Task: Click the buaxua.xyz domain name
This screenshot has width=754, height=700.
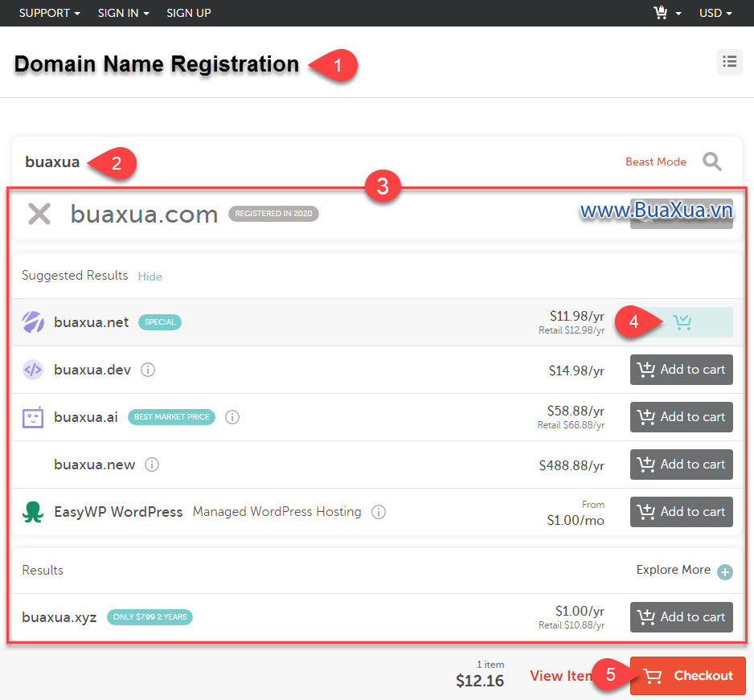Action: click(59, 617)
